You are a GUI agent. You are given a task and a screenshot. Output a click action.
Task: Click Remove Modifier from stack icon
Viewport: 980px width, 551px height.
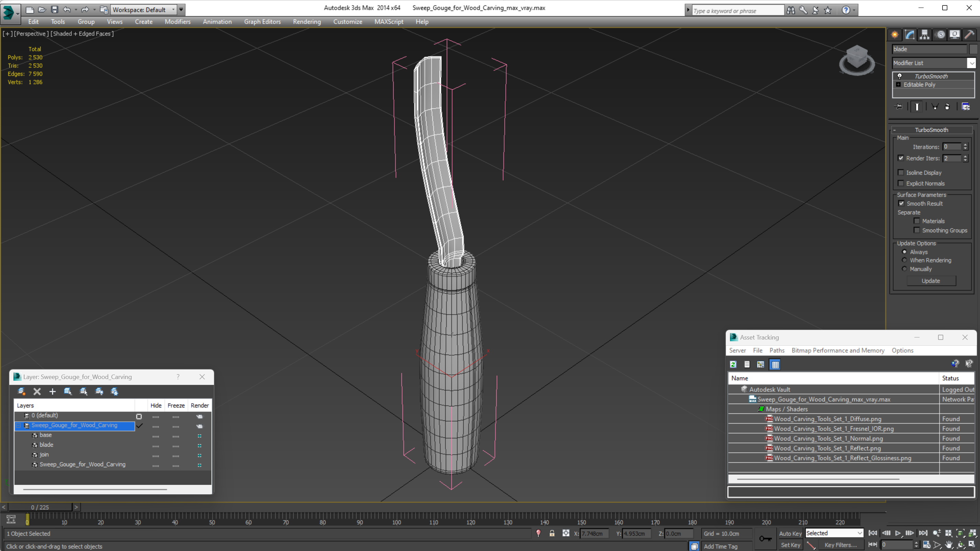(x=947, y=106)
